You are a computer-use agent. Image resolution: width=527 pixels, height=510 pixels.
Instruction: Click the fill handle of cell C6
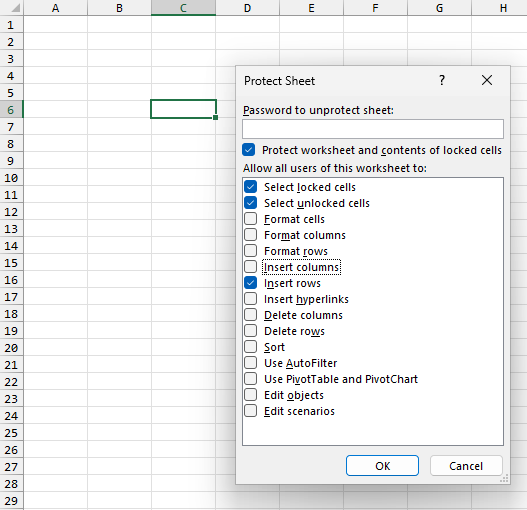(215, 117)
